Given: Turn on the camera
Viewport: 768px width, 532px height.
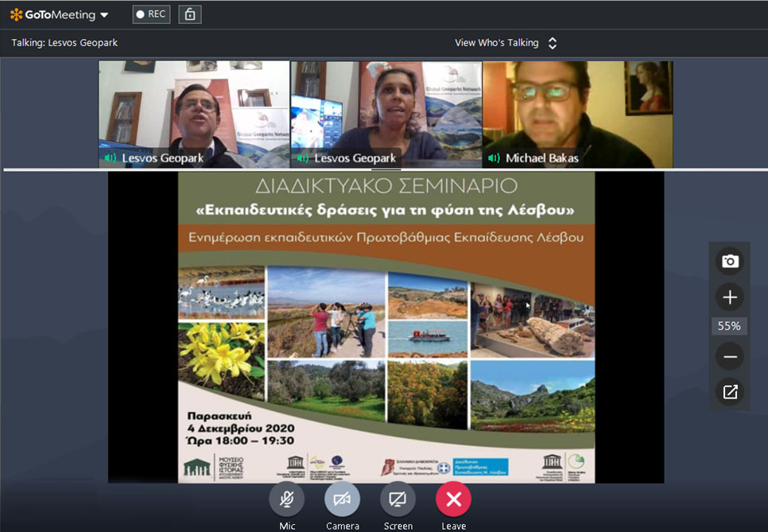Looking at the screenshot, I should point(342,499).
